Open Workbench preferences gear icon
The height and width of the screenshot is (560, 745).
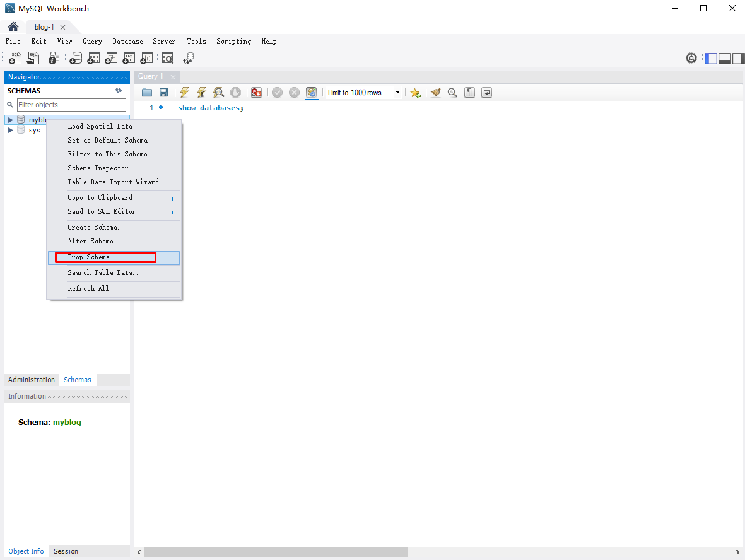point(691,59)
